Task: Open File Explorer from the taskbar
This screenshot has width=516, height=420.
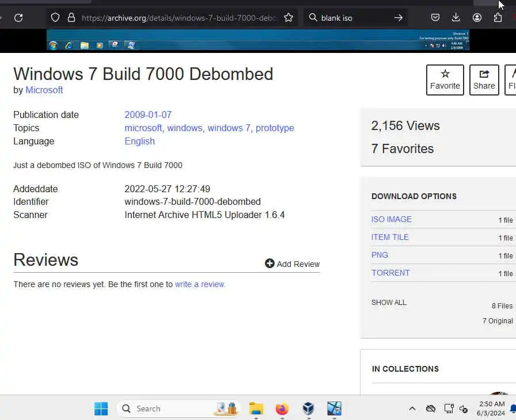Action: (x=256, y=408)
